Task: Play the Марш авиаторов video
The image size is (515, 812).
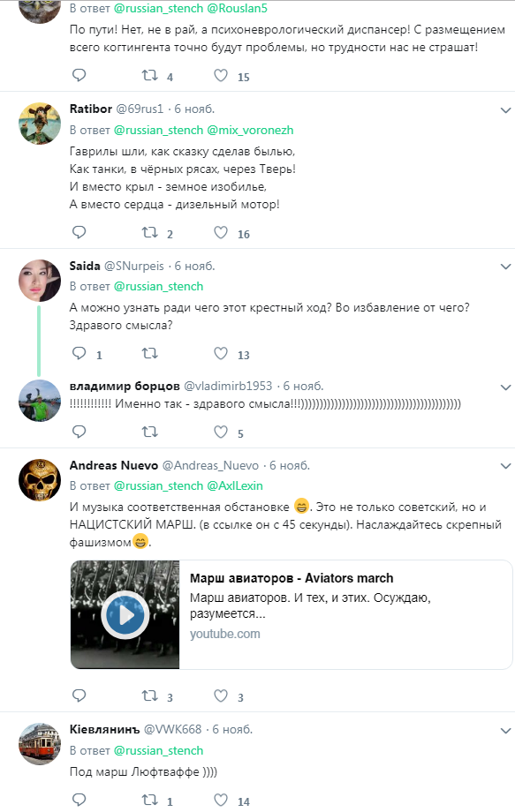Action: [125, 615]
